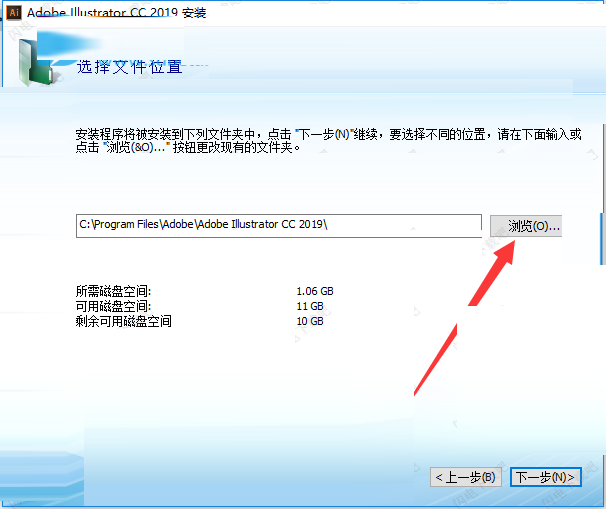Click the Adobe Illustrator Ai title bar icon
This screenshot has height=509, width=606.
pos(14,12)
